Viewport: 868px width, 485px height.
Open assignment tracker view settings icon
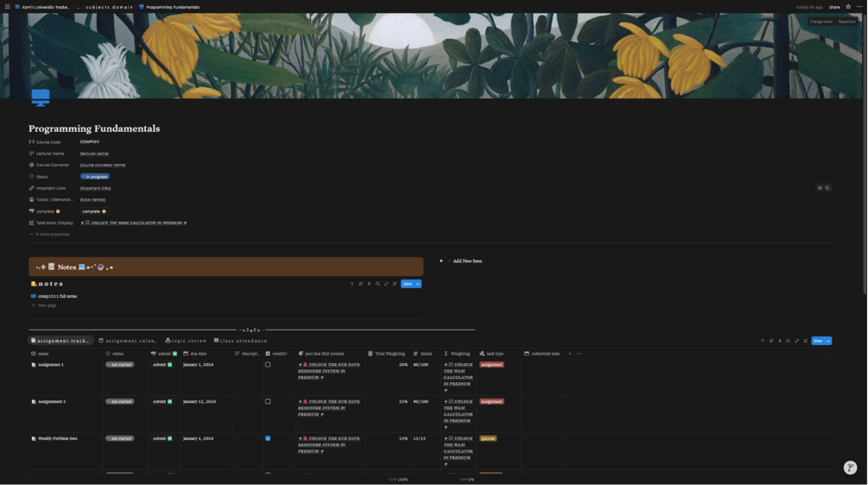tap(806, 341)
